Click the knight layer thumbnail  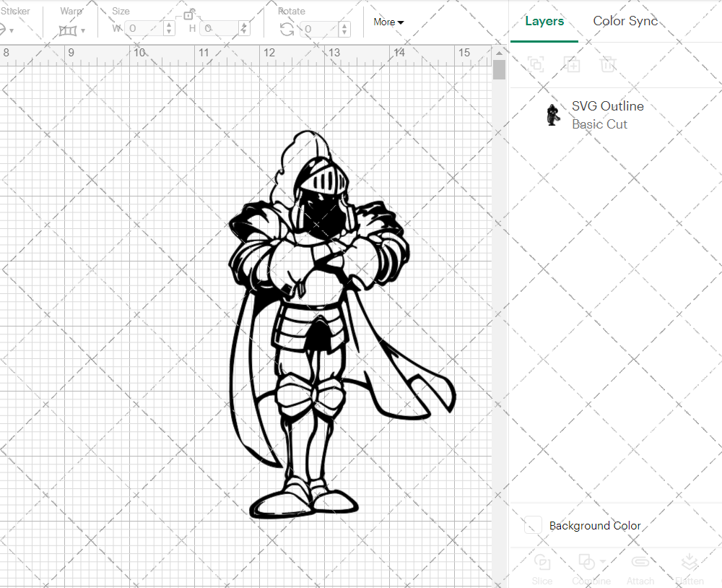click(x=552, y=114)
